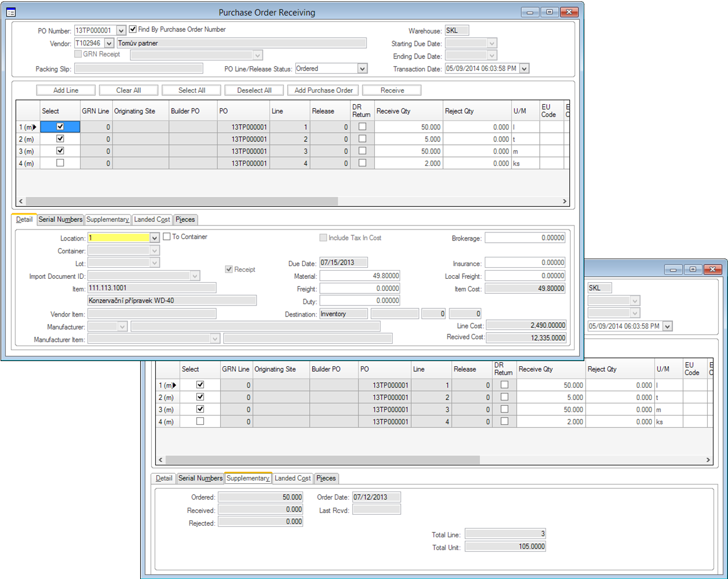Viewport: 728px width, 579px height.
Task: Expand the Location dropdown
Action: (x=154, y=238)
